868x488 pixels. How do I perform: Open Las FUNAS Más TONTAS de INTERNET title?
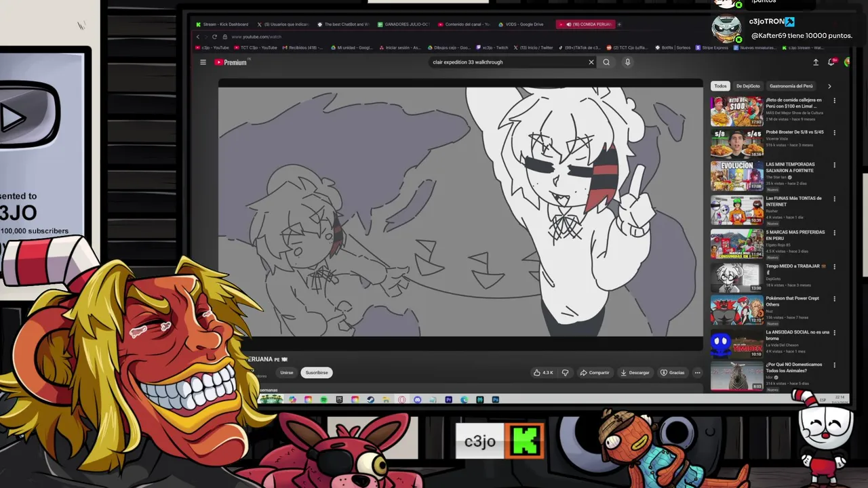point(793,201)
